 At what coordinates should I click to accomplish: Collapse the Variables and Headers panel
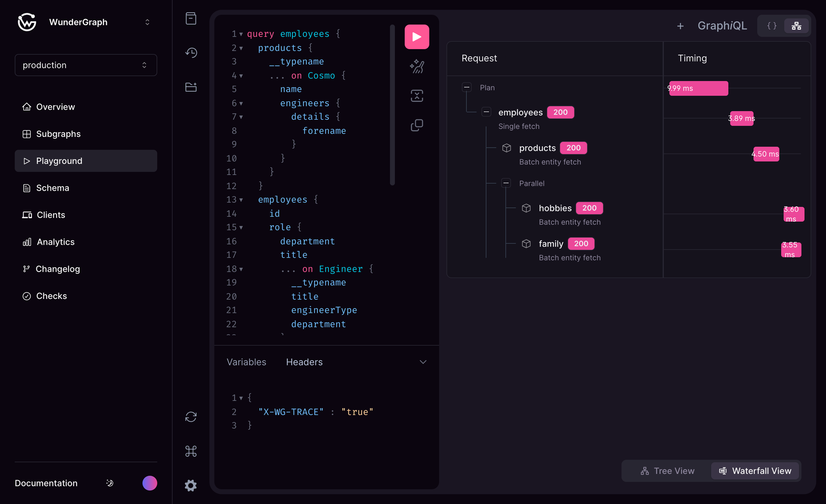[x=423, y=362]
